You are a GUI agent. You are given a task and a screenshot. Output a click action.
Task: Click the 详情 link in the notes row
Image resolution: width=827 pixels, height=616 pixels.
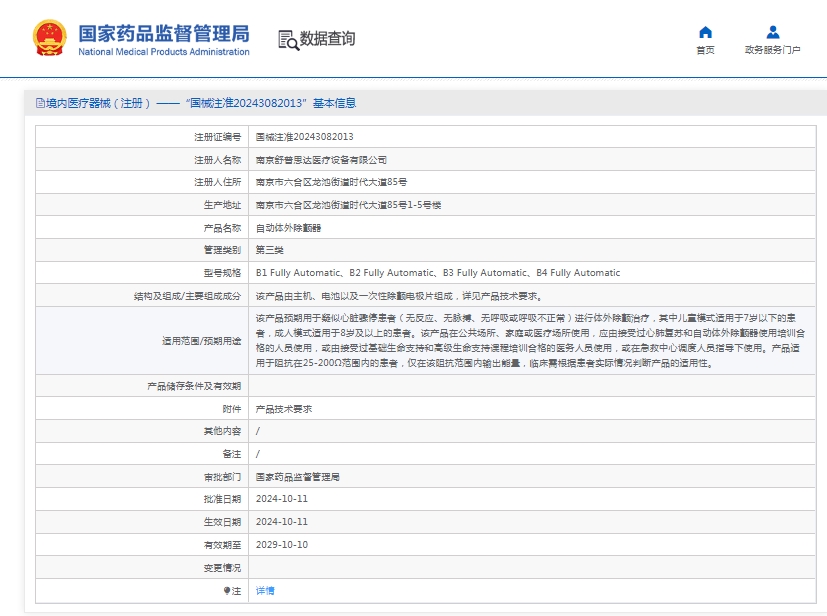tap(265, 591)
